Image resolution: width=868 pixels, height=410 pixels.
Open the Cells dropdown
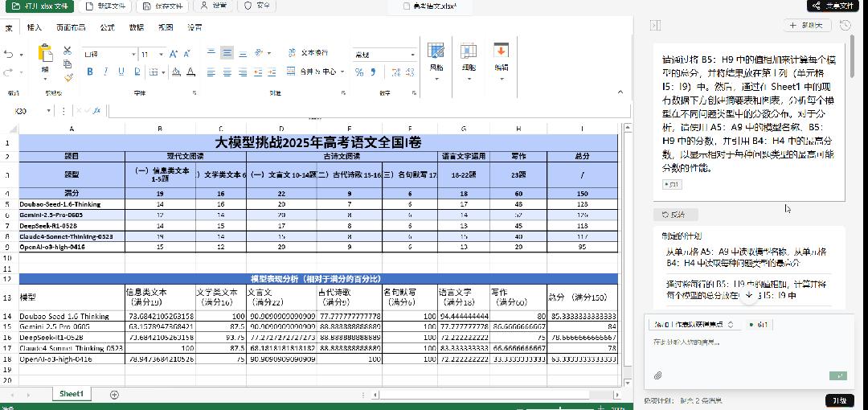tap(469, 61)
